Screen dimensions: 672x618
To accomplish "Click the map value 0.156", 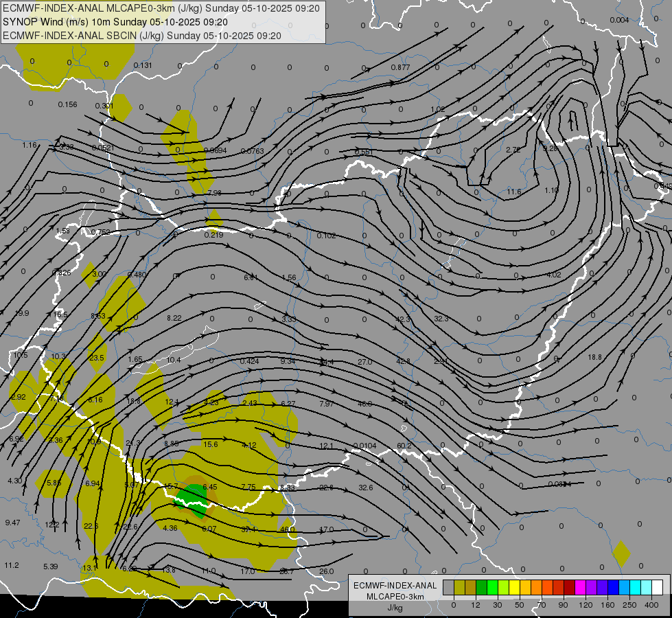I will point(68,104).
